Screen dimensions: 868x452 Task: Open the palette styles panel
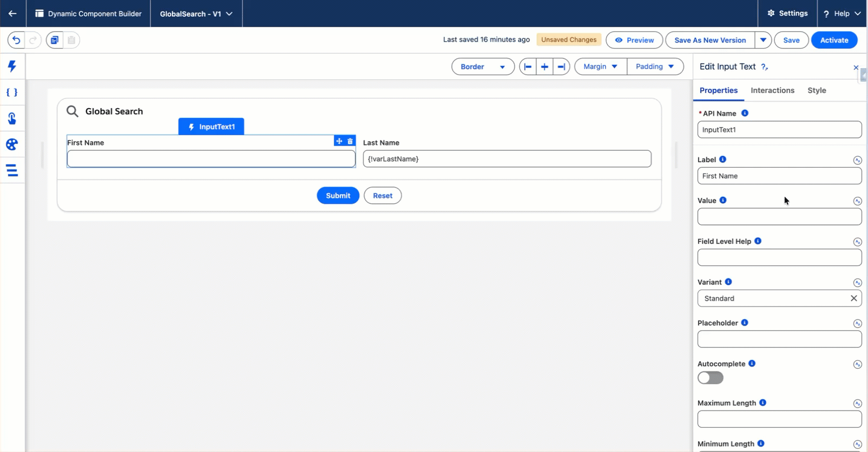click(12, 144)
